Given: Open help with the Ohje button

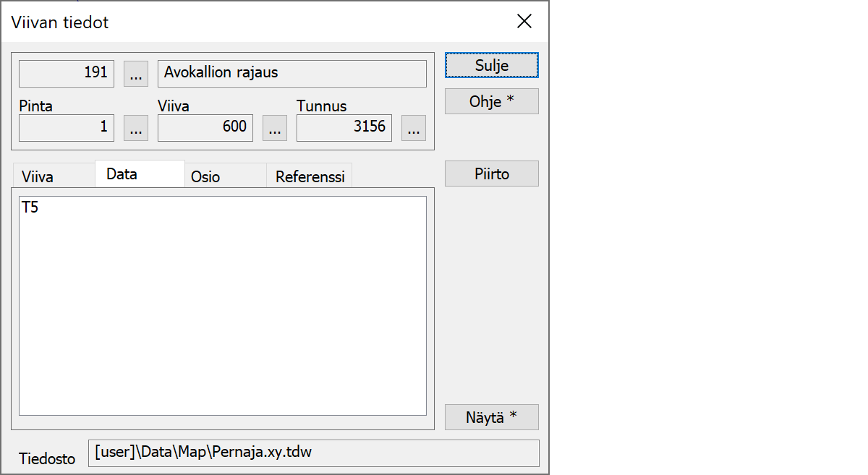Looking at the screenshot, I should [x=491, y=102].
